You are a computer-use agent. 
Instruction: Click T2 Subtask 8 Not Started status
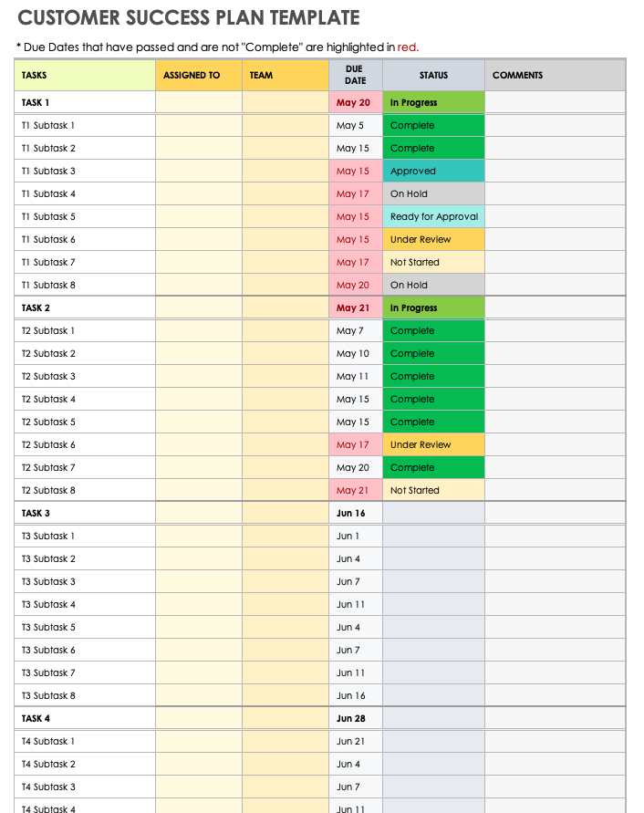pyautogui.click(x=433, y=491)
